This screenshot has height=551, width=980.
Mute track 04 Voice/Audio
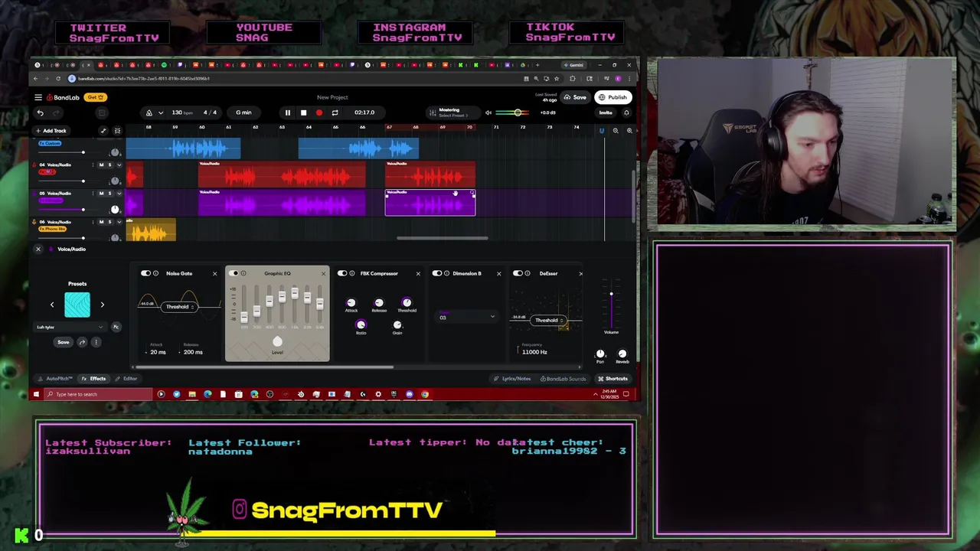101,165
